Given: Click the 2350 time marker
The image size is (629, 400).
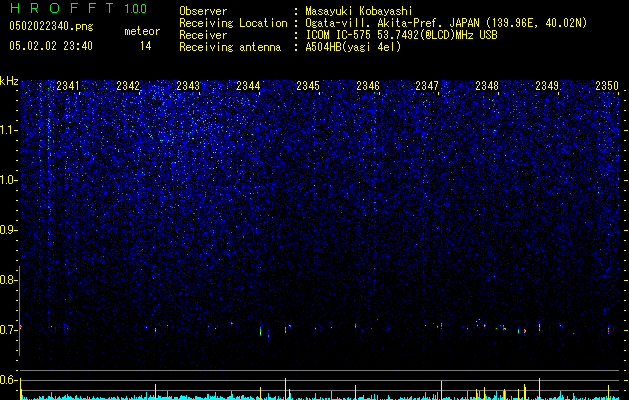Looking at the screenshot, I should tap(607, 86).
